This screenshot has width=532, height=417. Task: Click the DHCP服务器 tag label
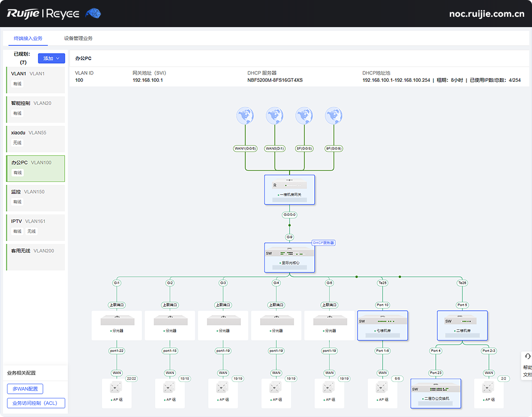(324, 243)
